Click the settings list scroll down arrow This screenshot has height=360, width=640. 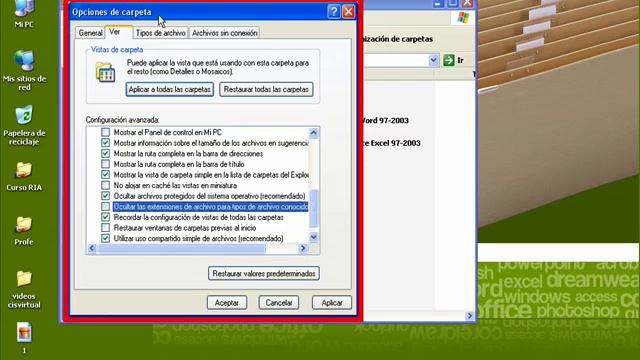tap(313, 237)
